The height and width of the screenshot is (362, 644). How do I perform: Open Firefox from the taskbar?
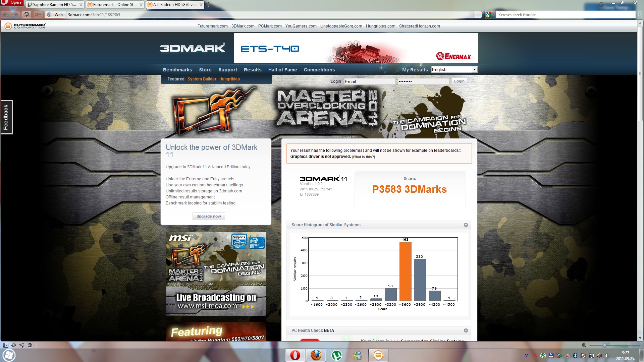(x=316, y=355)
